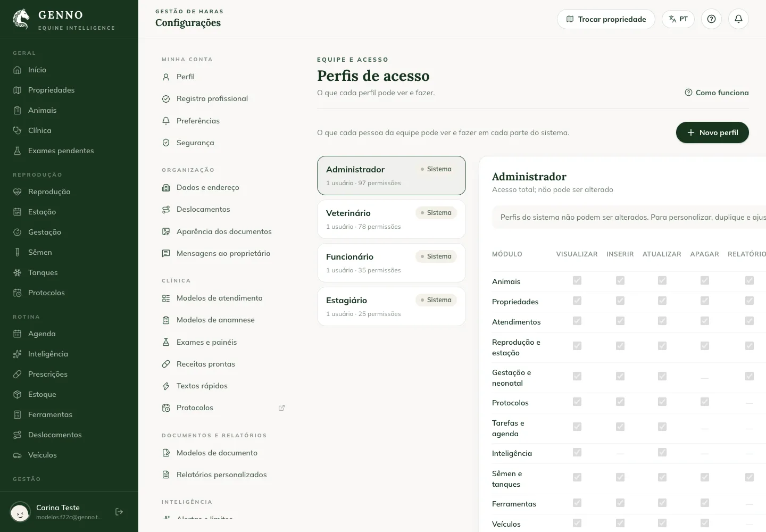Select the Funcionário access profile
766x532 pixels.
pyautogui.click(x=392, y=263)
